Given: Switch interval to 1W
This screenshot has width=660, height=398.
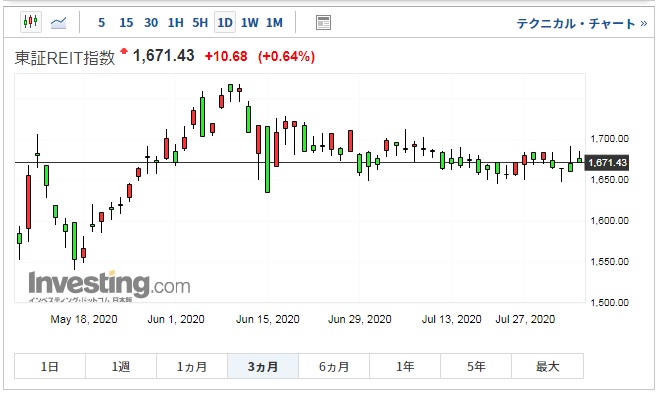Looking at the screenshot, I should (250, 23).
